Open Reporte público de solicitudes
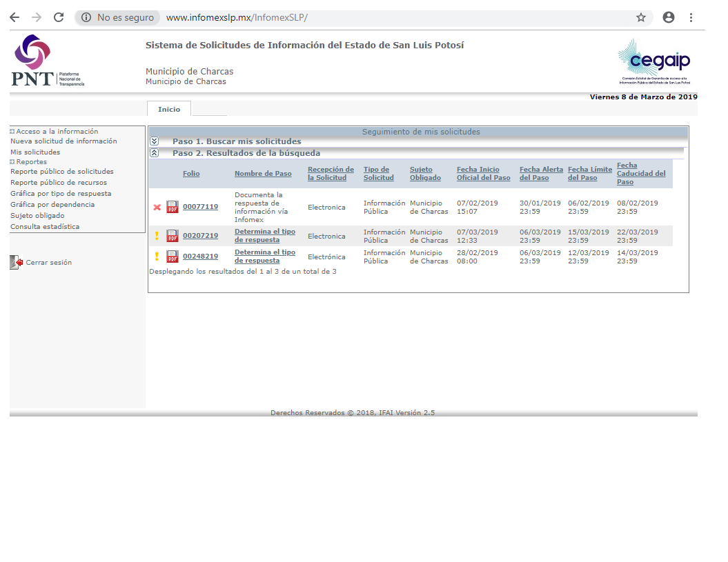The image size is (728, 562). pyautogui.click(x=62, y=172)
